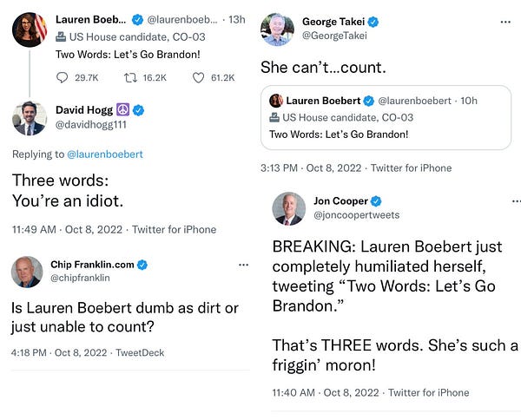Screen dimensions: 521x420
Task: Click the retweet icon showing 16.2K
Action: pos(133,77)
